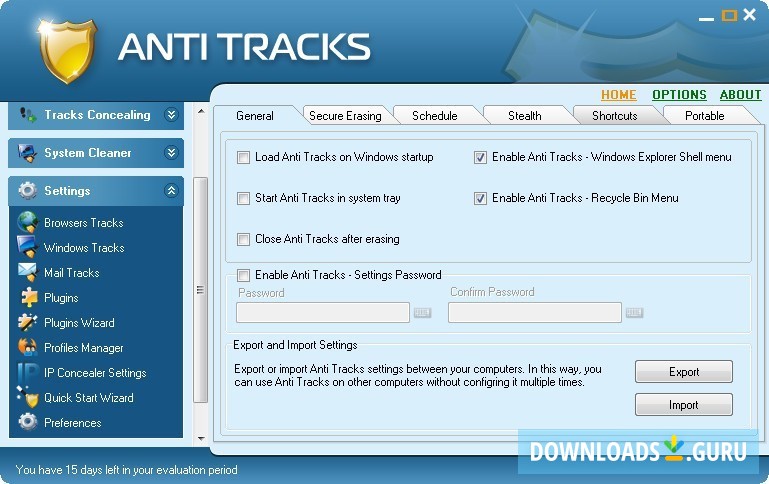This screenshot has height=484, width=769.
Task: Click the Plugins puzzle piece icon
Action: (x=28, y=297)
